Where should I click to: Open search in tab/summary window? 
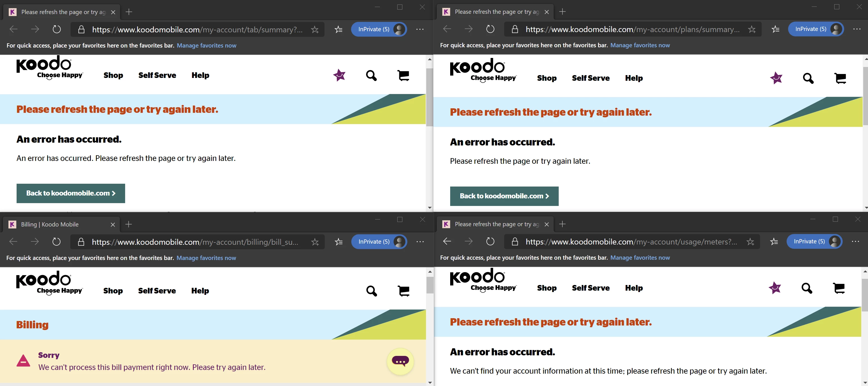click(371, 75)
